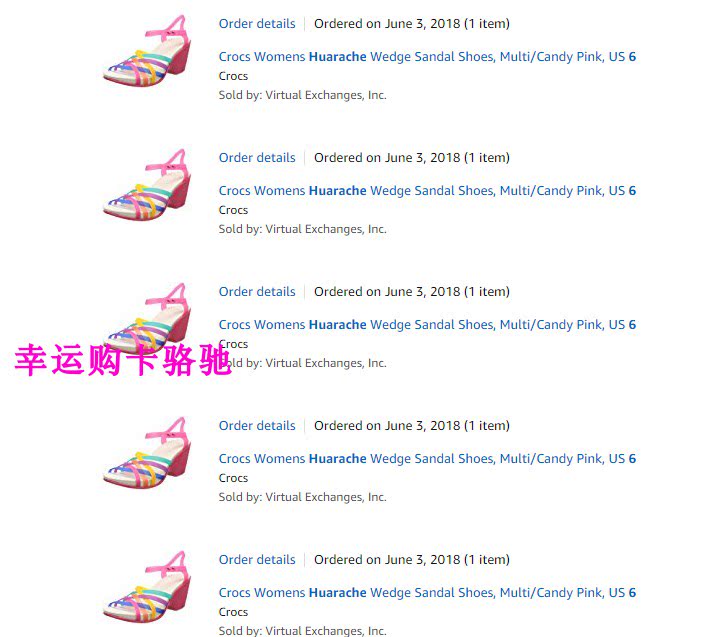Screen dimensions: 728x637
Task: Open Order details of third order
Action: [x=257, y=292]
